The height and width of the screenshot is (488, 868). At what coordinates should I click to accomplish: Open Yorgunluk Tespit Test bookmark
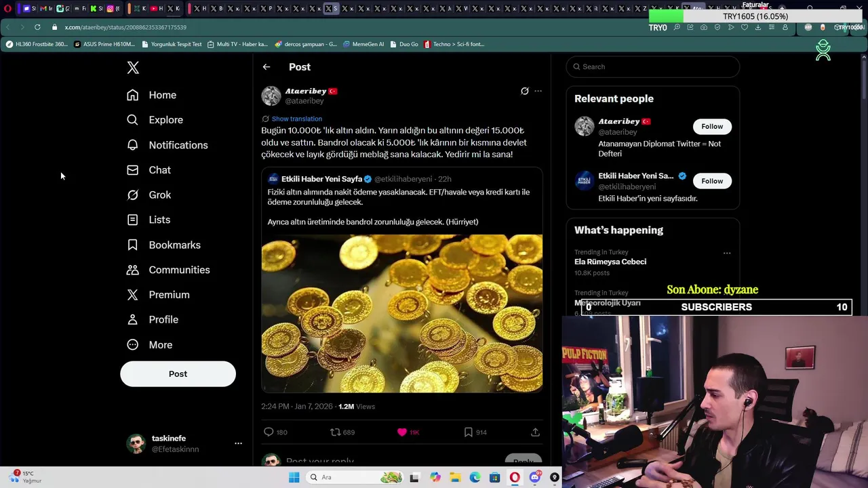(172, 44)
